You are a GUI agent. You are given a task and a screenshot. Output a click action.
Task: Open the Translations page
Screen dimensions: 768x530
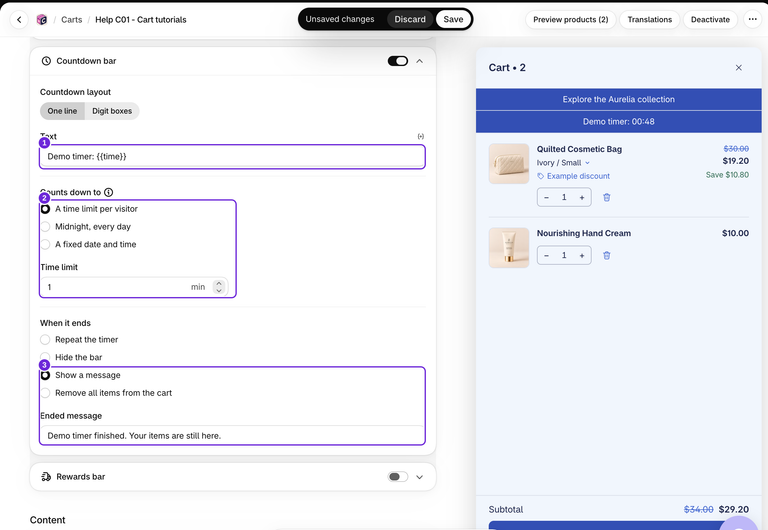pyautogui.click(x=649, y=20)
